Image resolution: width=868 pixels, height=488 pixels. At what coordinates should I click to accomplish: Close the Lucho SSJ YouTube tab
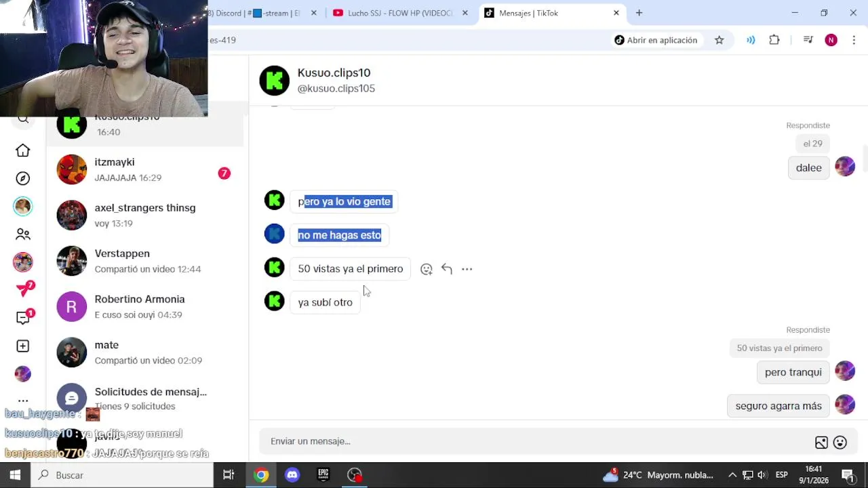click(465, 13)
